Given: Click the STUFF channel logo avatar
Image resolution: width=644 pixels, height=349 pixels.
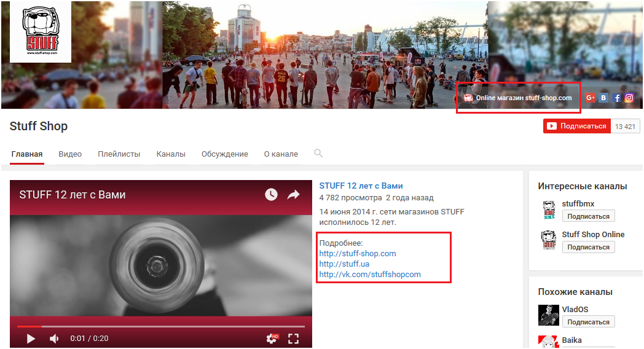Looking at the screenshot, I should coord(41,31).
